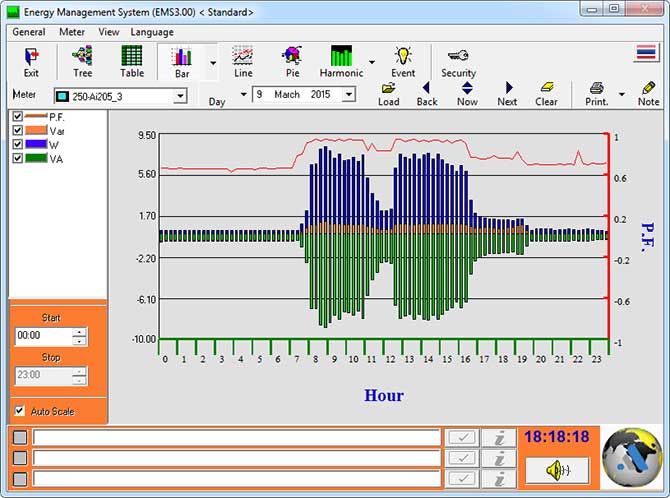Expand the Bar chart options arrow
670x498 pixels.
point(213,63)
